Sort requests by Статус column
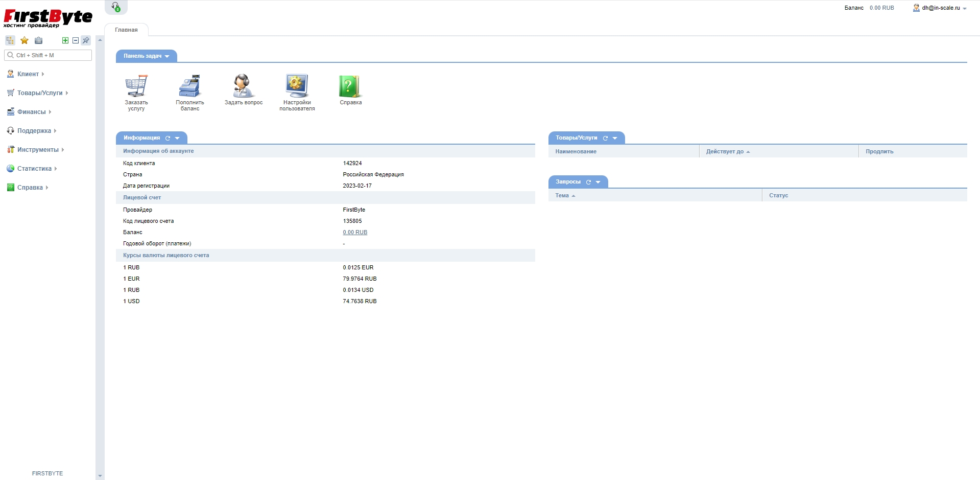 [865, 195]
